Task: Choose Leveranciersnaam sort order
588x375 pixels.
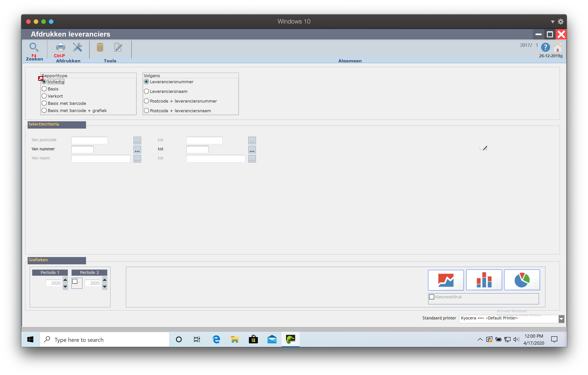Action: [x=146, y=91]
